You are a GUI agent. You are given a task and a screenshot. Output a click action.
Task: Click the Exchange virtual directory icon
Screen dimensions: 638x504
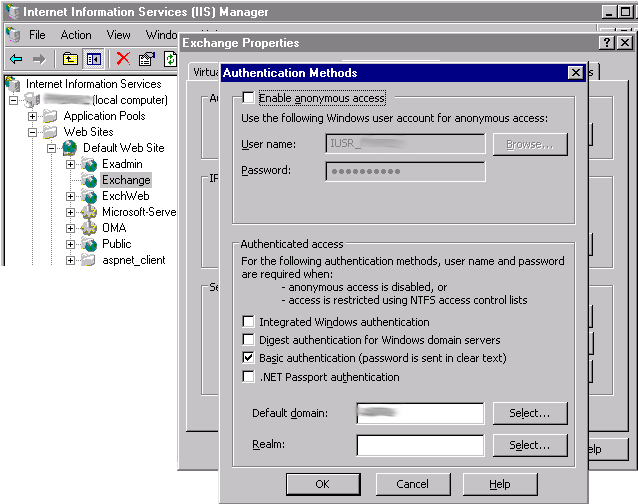click(x=89, y=180)
